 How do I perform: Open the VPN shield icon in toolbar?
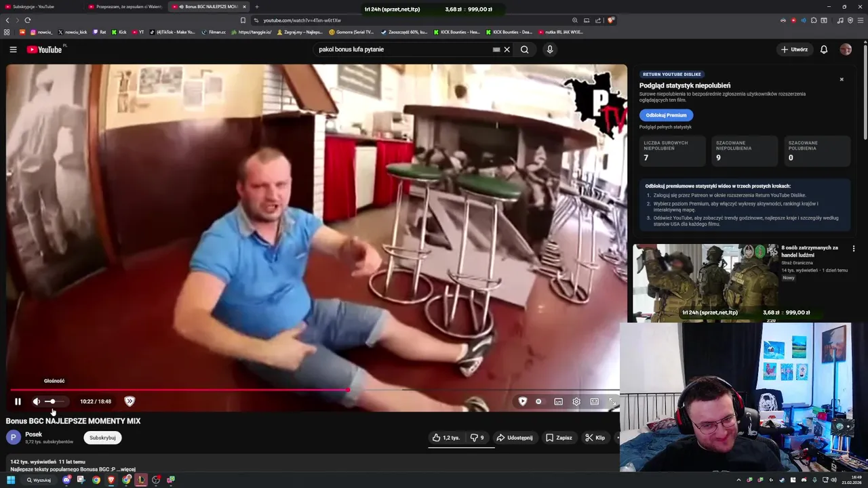pos(850,20)
